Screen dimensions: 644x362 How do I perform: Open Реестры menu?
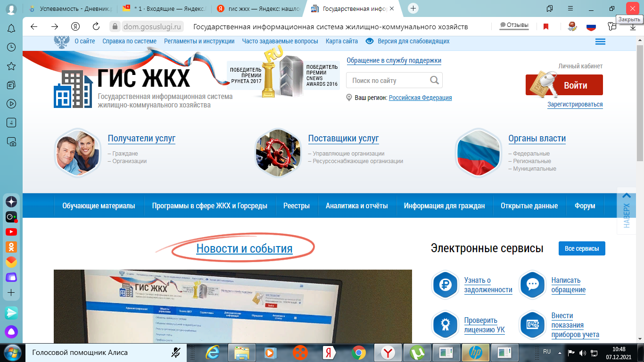point(297,206)
